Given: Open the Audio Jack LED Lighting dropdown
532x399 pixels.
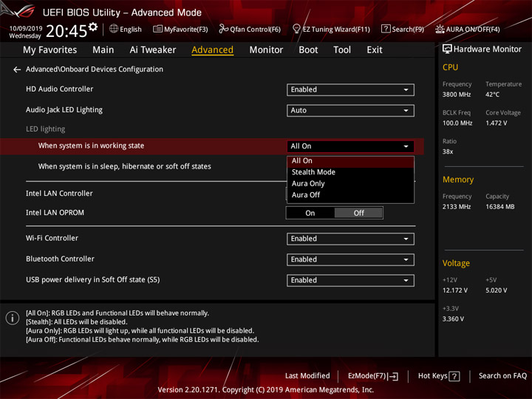Looking at the screenshot, I should point(350,110).
